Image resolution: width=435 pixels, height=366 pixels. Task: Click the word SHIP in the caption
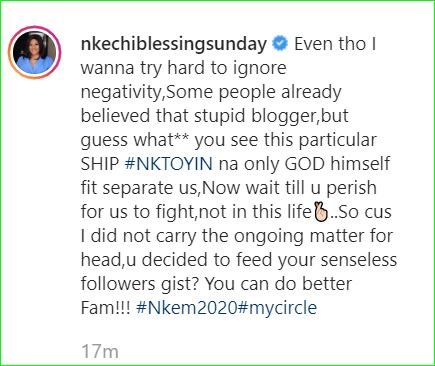(100, 164)
